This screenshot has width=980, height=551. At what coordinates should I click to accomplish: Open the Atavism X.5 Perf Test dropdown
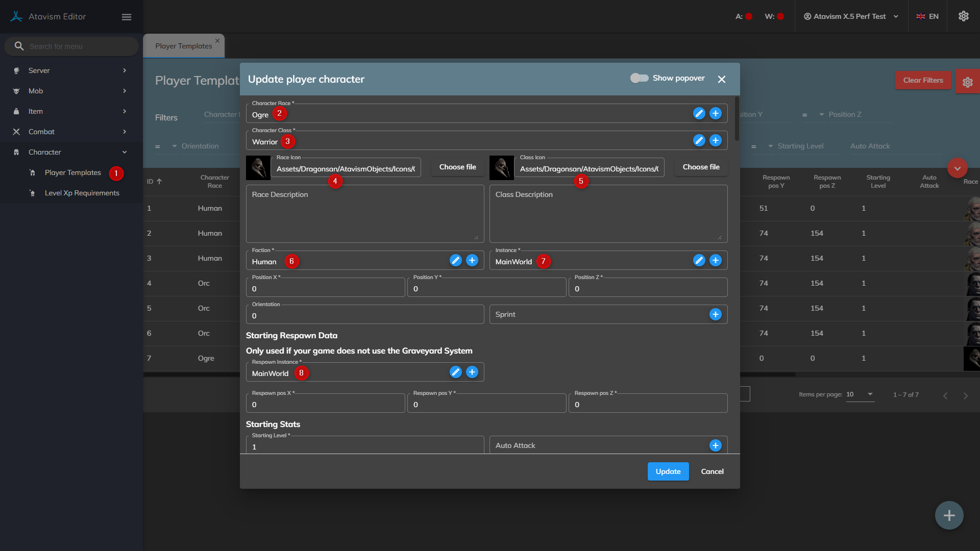(x=851, y=16)
